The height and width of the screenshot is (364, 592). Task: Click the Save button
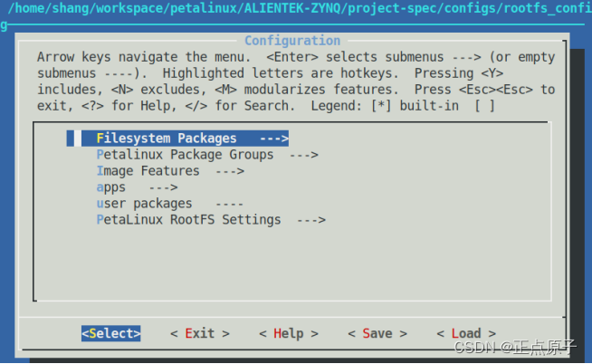tap(377, 333)
